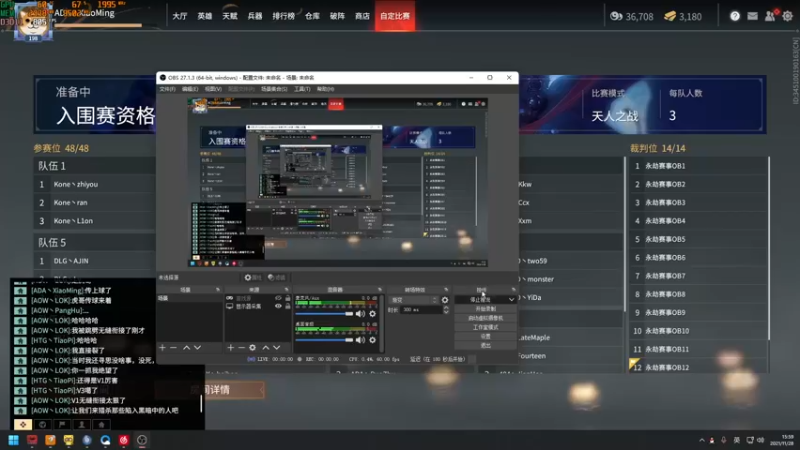Viewport: 800px width, 450px height.
Task: Go to 英雄 tab in game nav
Action: [x=205, y=16]
